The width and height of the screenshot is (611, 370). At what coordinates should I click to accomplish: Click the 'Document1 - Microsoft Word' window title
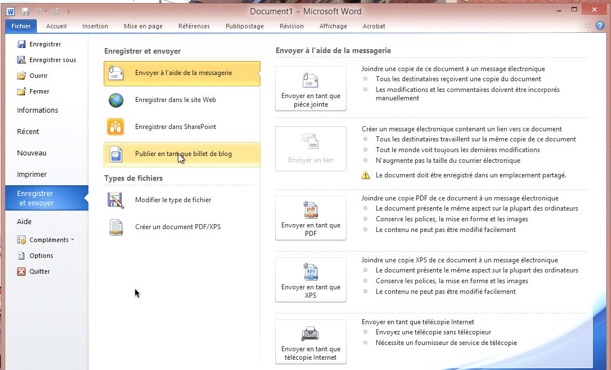[x=306, y=11]
